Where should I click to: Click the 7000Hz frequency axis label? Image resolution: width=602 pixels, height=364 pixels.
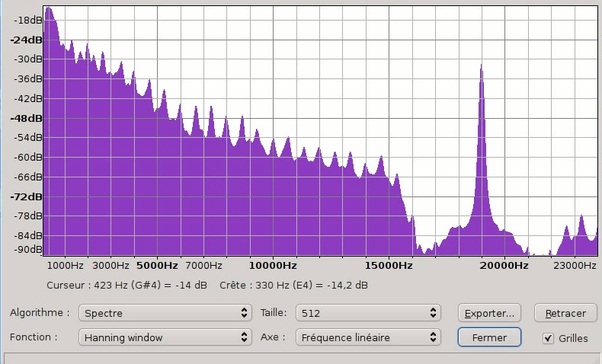click(203, 266)
